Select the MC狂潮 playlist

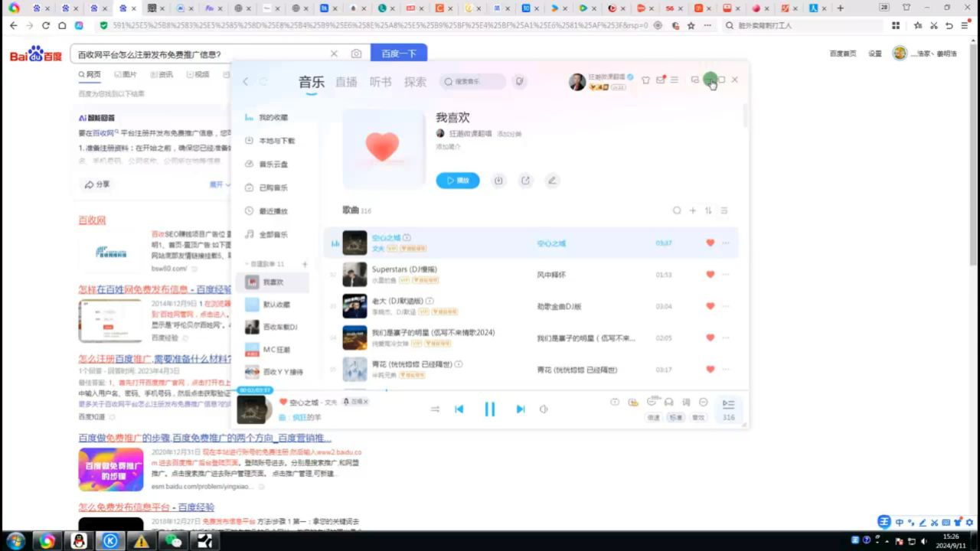[x=276, y=350]
